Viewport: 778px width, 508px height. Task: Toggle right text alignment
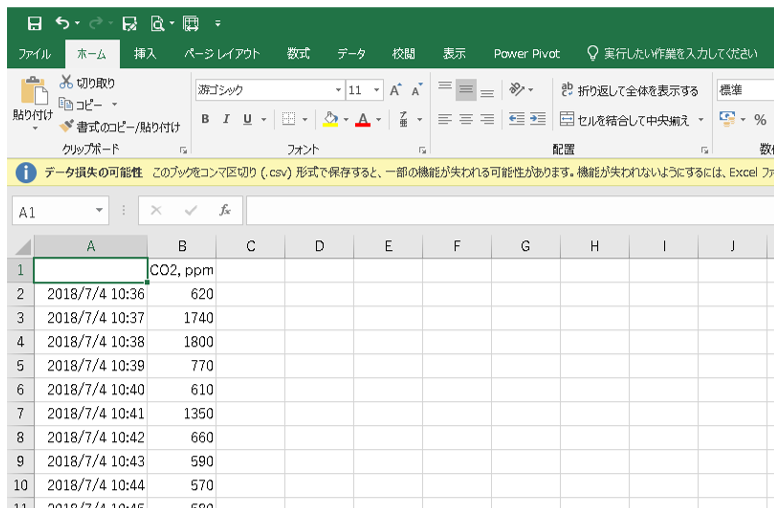[487, 119]
